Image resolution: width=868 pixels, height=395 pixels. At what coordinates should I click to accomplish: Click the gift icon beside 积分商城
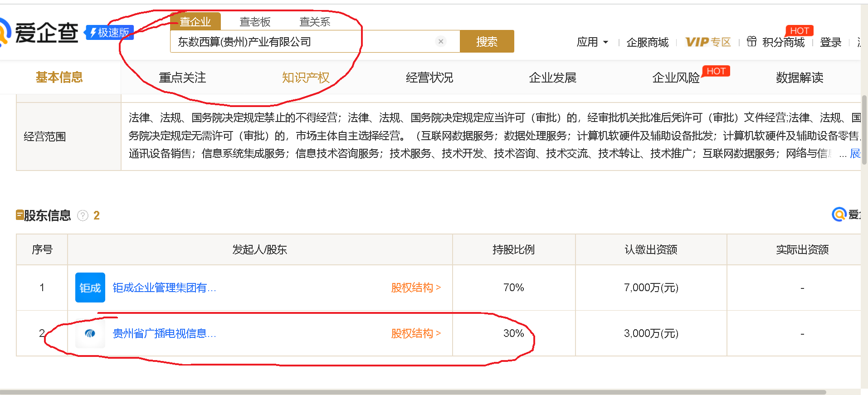tap(751, 42)
